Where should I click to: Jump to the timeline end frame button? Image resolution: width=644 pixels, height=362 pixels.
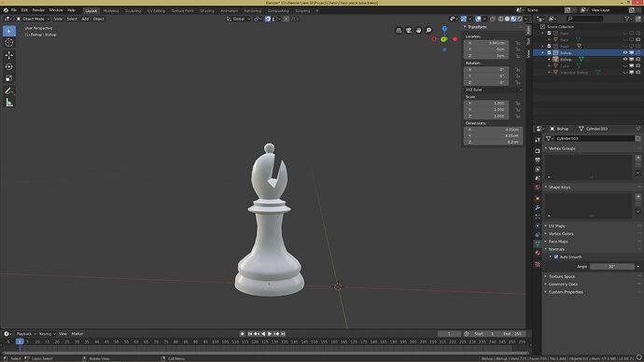(283, 334)
